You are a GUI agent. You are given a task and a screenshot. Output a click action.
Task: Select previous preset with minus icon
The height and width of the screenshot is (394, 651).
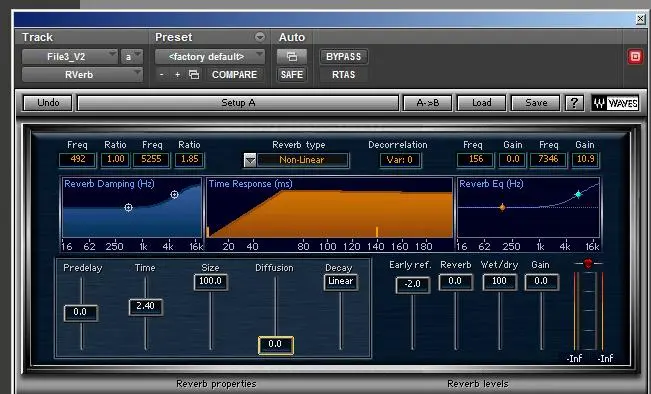(x=162, y=75)
